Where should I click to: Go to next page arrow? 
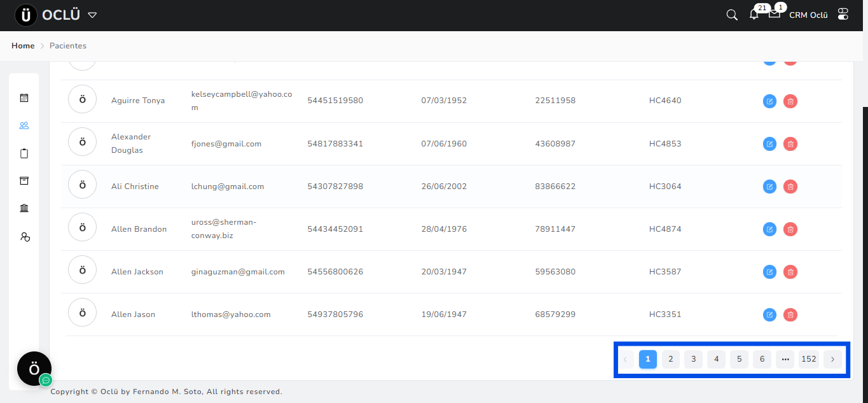click(832, 359)
